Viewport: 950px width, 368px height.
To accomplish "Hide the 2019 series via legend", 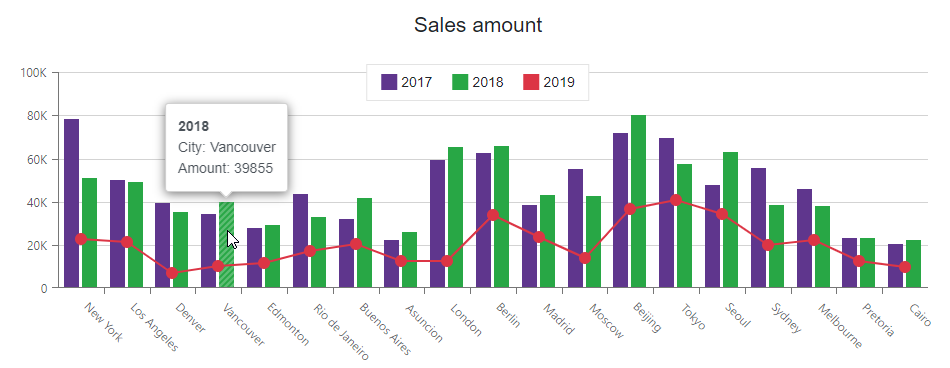I will [548, 82].
